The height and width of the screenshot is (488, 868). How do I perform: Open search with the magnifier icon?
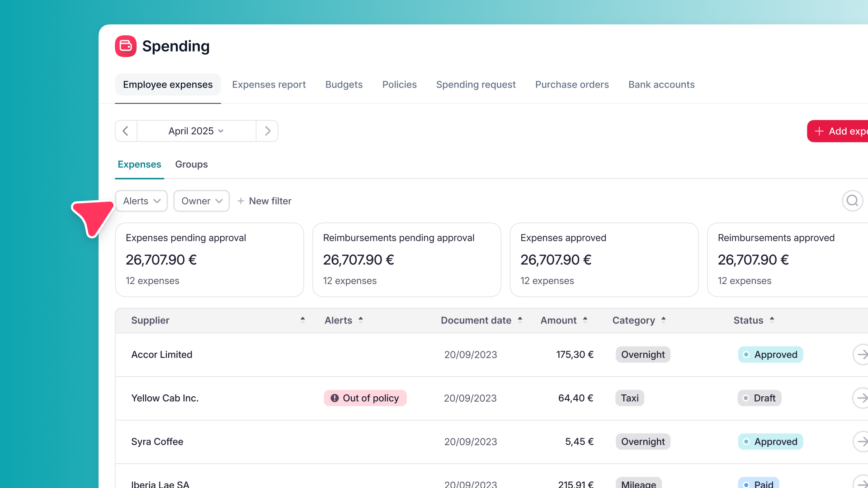(x=853, y=201)
